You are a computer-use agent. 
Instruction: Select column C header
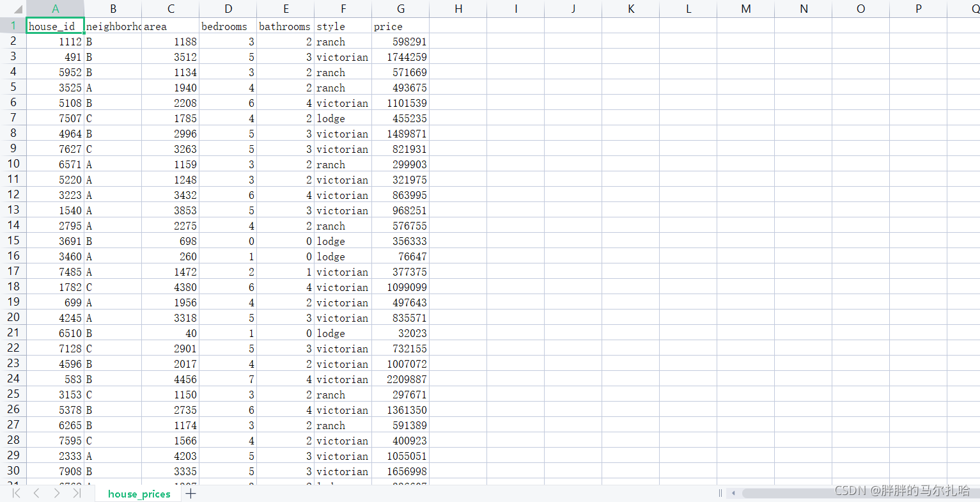coord(171,9)
